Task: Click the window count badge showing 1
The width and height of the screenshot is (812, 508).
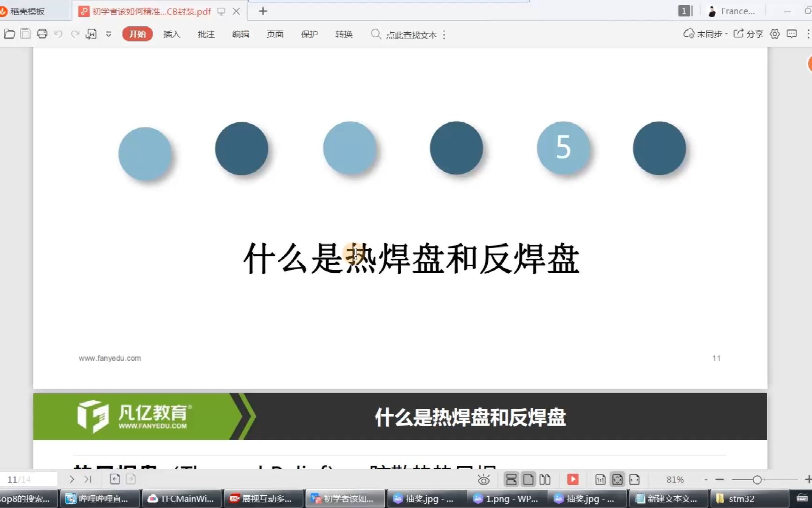Action: (686, 11)
